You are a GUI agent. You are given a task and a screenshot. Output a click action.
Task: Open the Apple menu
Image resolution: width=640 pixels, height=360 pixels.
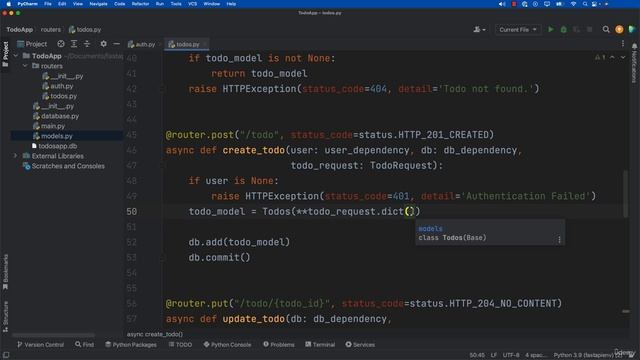(x=8, y=4)
